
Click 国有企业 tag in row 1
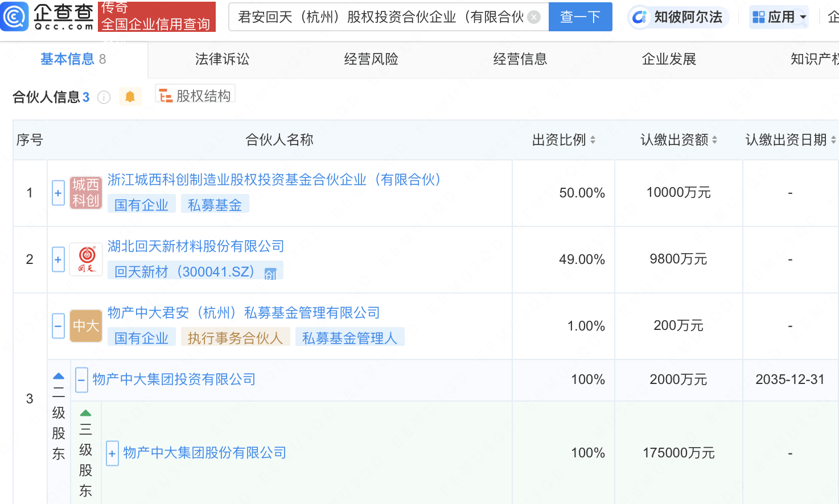[141, 205]
